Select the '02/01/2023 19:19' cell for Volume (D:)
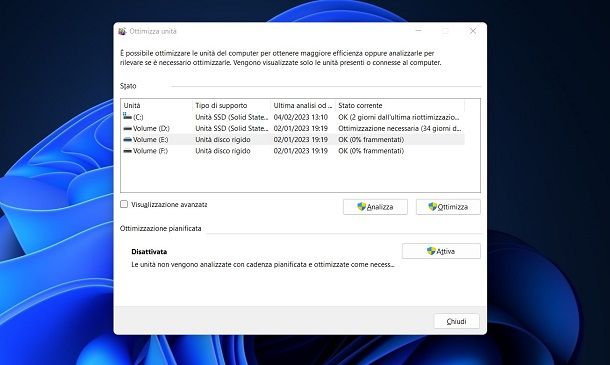610x365 pixels. (x=301, y=128)
